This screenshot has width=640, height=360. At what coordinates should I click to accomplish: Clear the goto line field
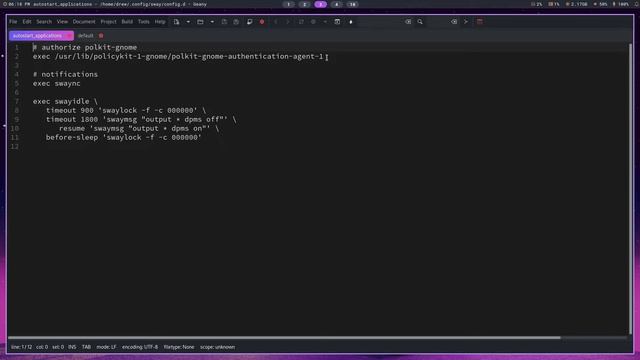coord(454,22)
